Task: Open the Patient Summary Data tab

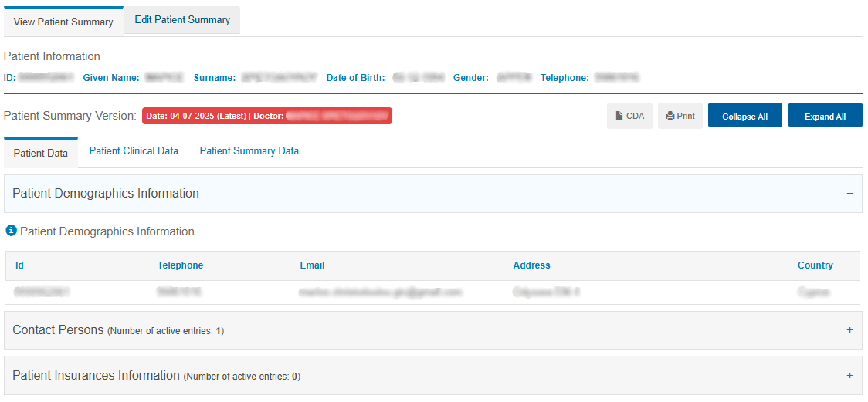Action: 249,151
